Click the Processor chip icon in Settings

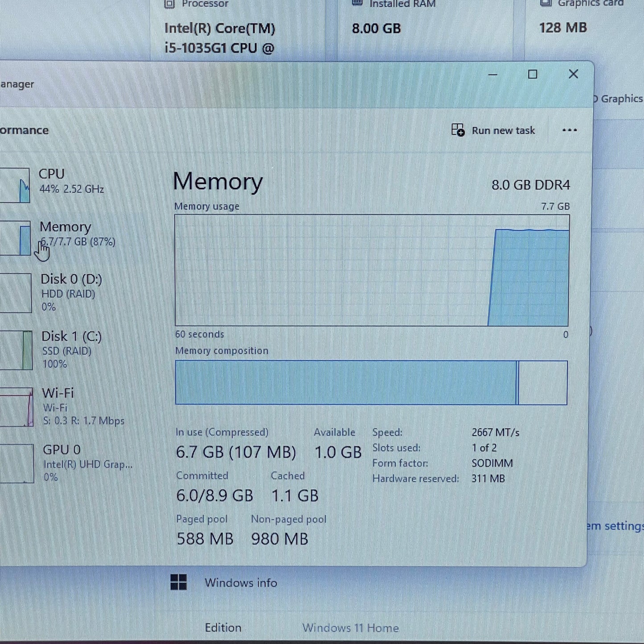[x=169, y=4]
